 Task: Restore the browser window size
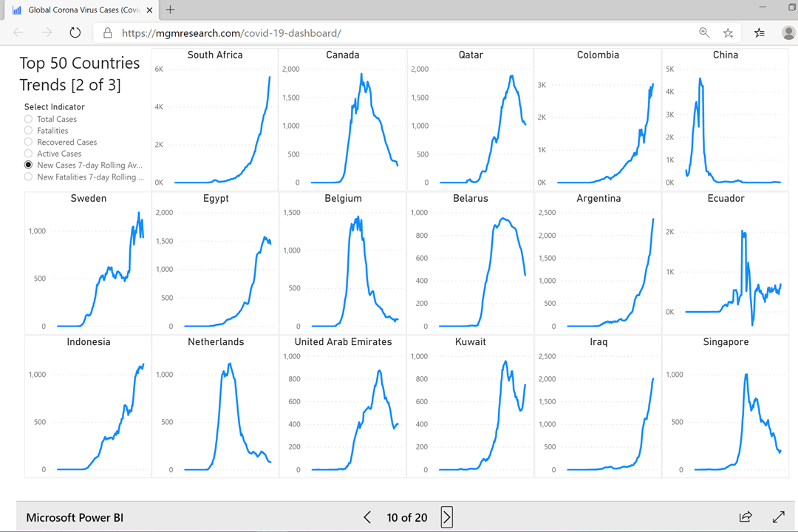pyautogui.click(x=792, y=7)
